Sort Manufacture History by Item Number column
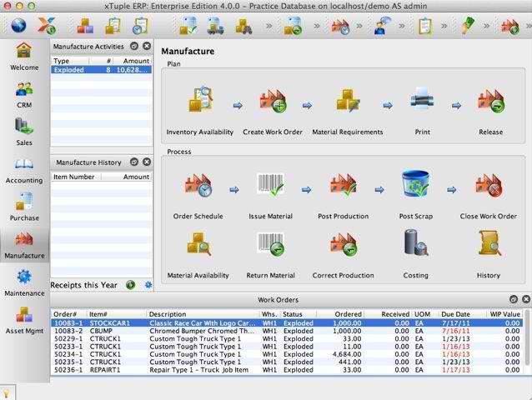 [x=77, y=177]
